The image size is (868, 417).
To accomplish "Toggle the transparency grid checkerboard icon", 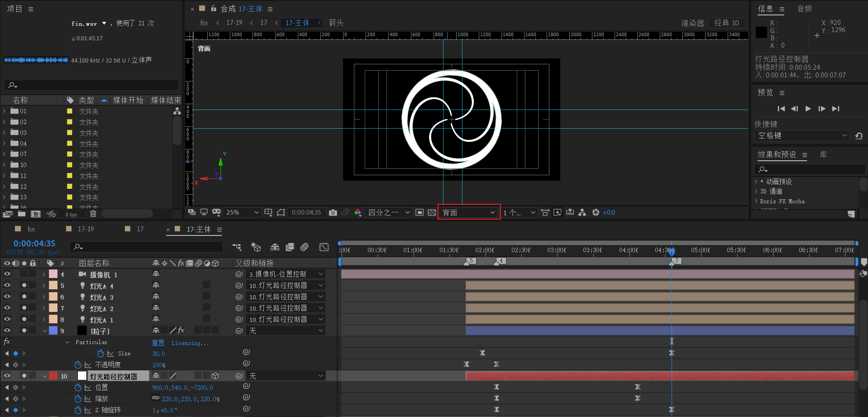I will click(x=432, y=212).
